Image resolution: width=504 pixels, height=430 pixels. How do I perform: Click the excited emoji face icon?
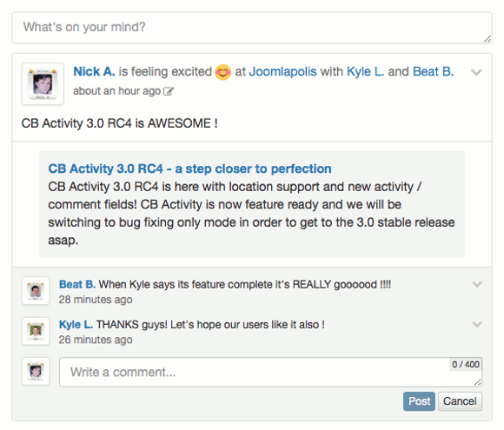click(222, 72)
